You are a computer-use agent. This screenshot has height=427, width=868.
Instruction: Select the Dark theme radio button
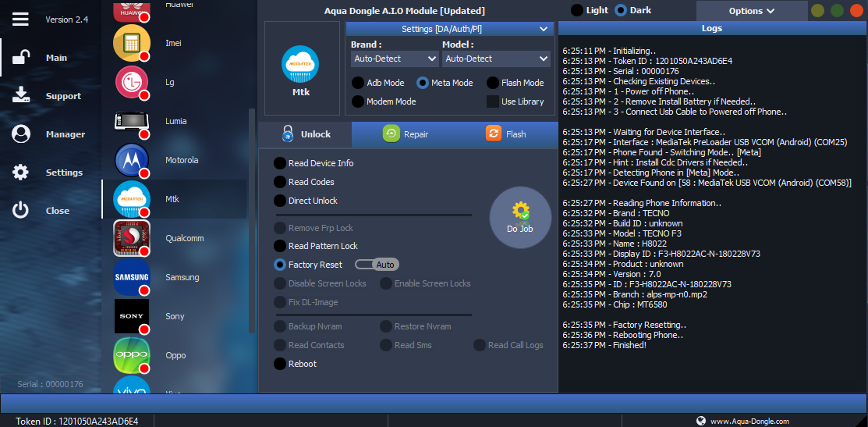click(x=621, y=10)
